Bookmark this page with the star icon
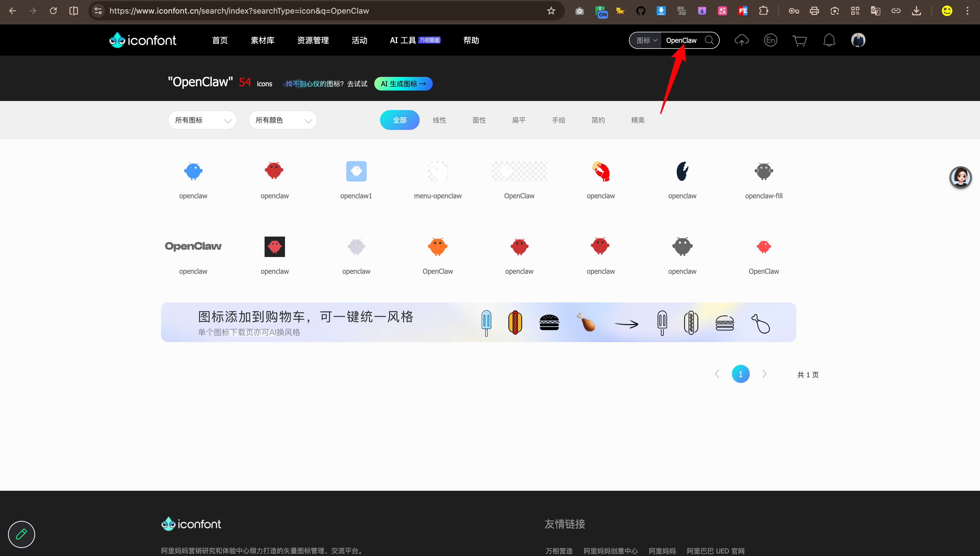The height and width of the screenshot is (556, 980). [551, 11]
